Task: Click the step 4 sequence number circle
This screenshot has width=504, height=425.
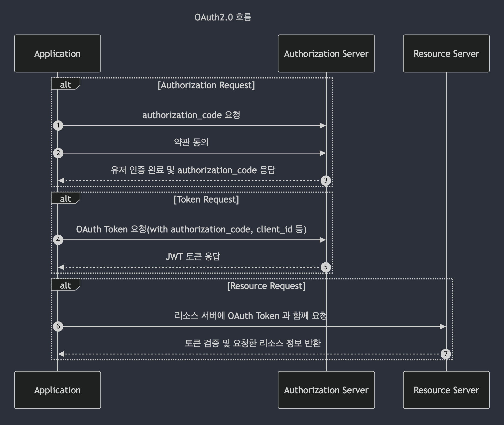Action: coord(58,240)
